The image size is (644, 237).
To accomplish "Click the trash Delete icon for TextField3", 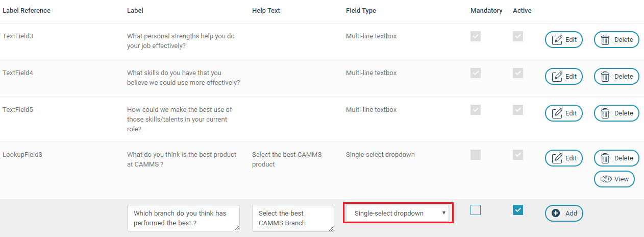I will tap(605, 40).
